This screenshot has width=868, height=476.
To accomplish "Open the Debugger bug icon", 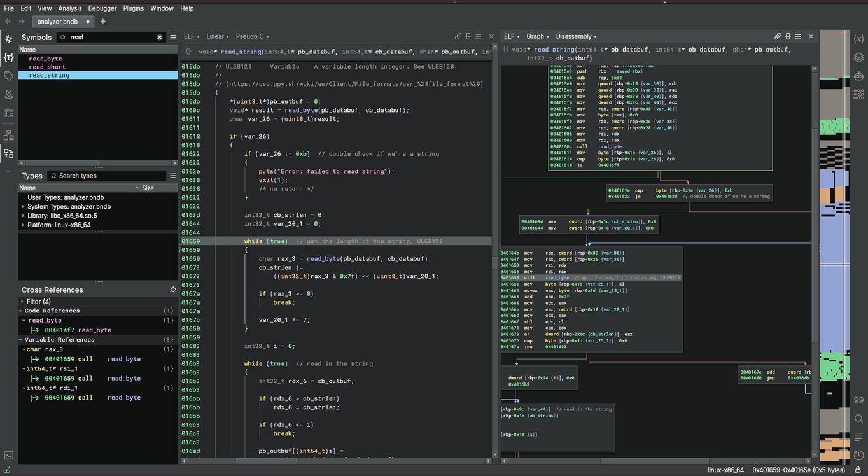I will pyautogui.click(x=9, y=113).
